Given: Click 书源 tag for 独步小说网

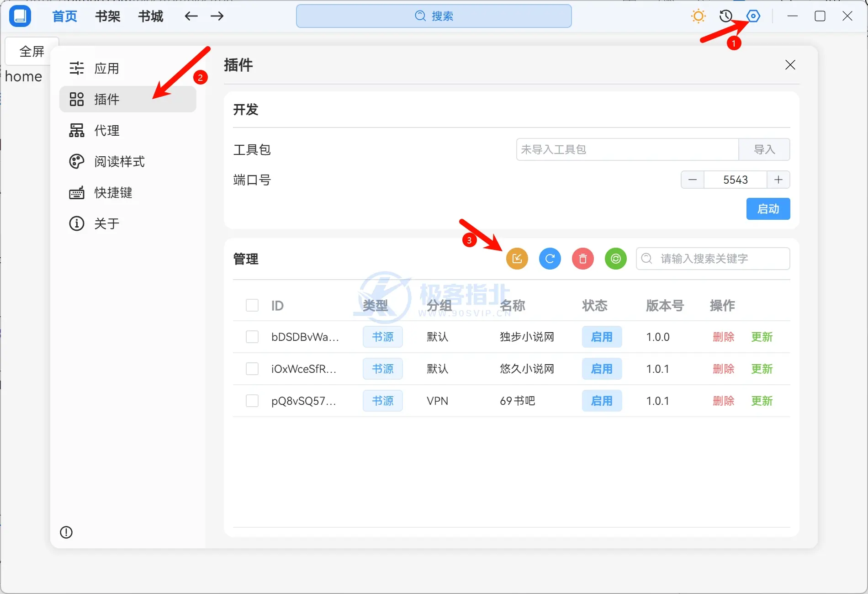Looking at the screenshot, I should (383, 337).
